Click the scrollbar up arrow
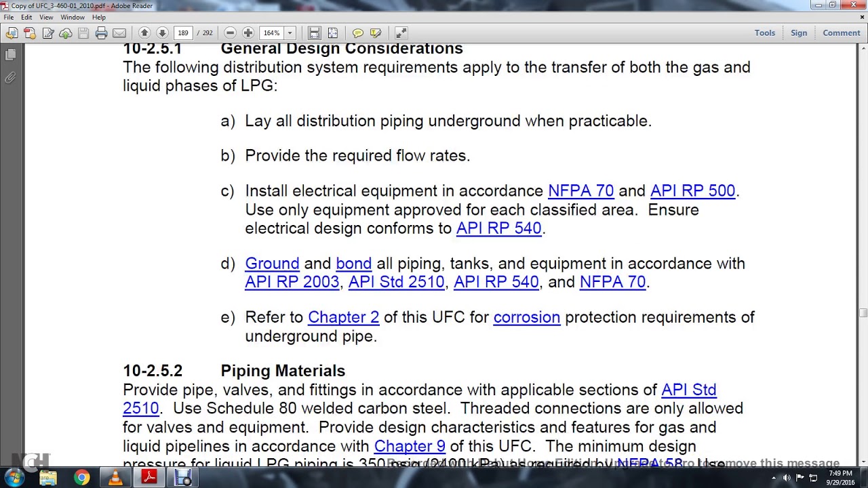Screen dimensions: 868x488 (863, 48)
